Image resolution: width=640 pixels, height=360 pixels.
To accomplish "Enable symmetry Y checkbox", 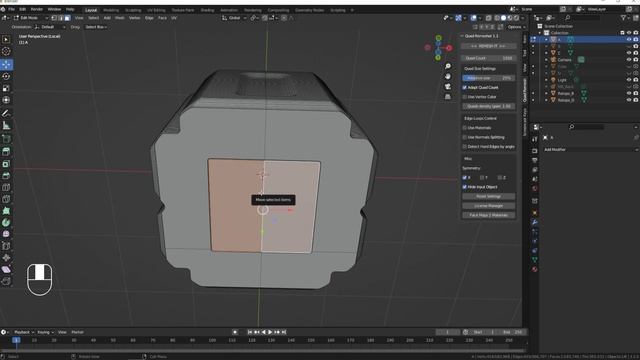I will click(482, 178).
